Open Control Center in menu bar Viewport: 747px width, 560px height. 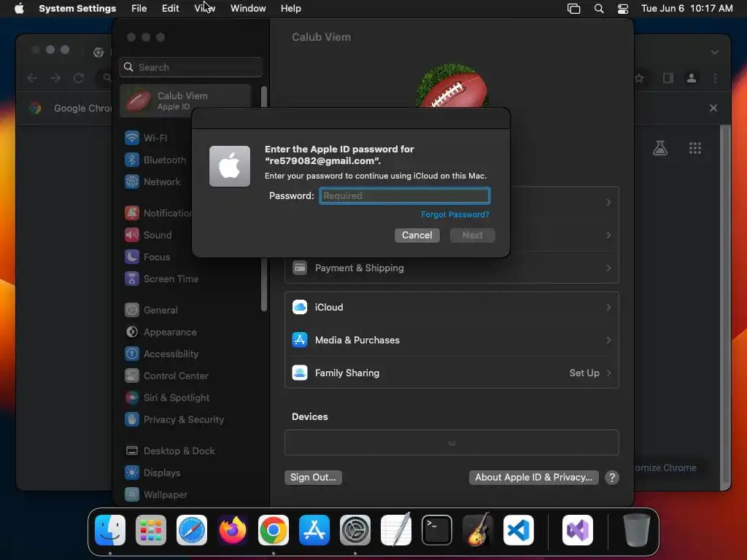tap(623, 9)
